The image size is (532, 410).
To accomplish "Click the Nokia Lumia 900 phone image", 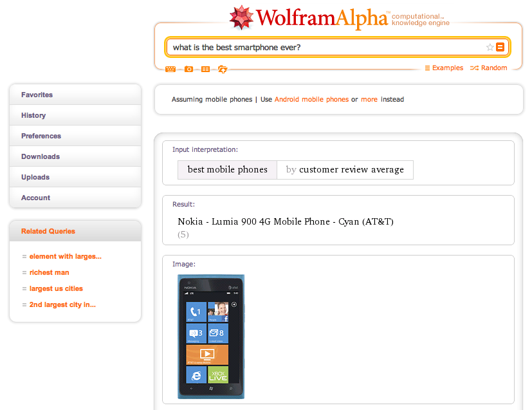I will [x=211, y=337].
